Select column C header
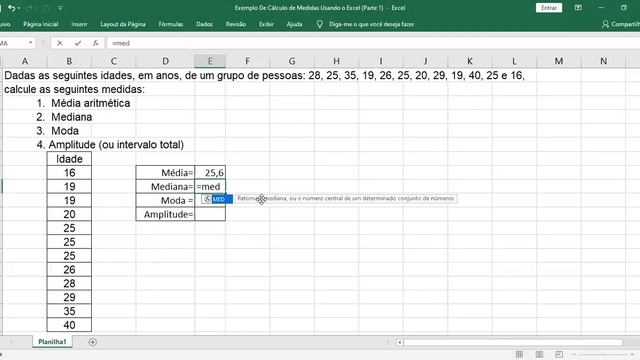This screenshot has height=360, width=640. (113, 61)
